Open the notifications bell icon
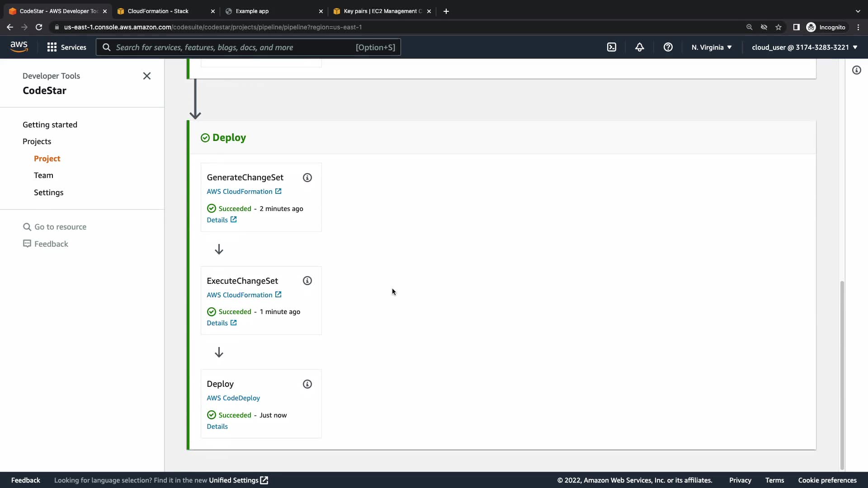Screen dimensions: 868x488 point(639,47)
